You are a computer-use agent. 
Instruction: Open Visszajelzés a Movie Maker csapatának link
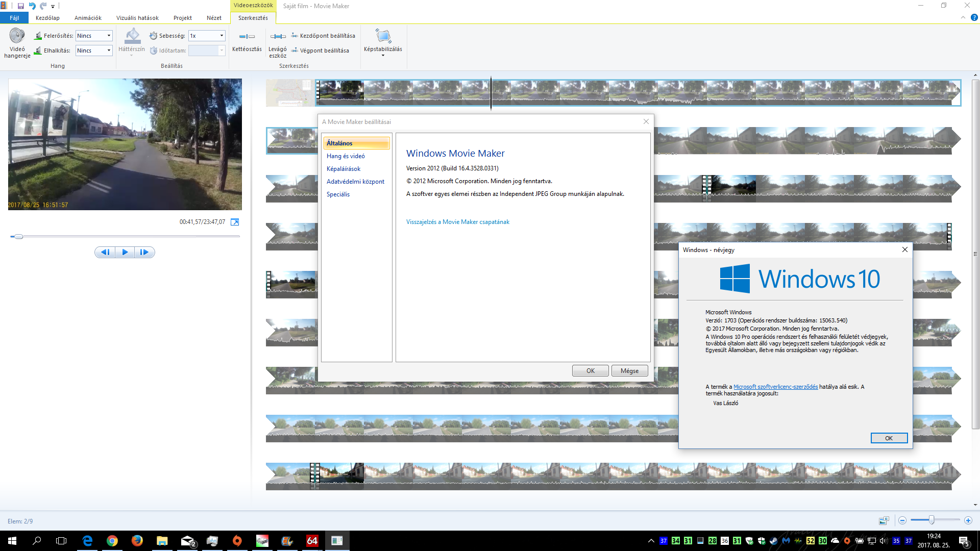pyautogui.click(x=458, y=222)
